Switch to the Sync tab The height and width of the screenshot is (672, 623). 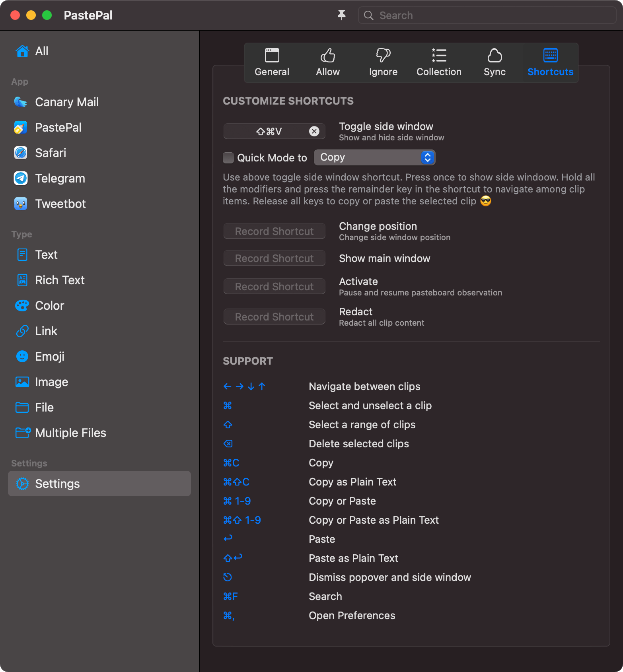pyautogui.click(x=495, y=63)
